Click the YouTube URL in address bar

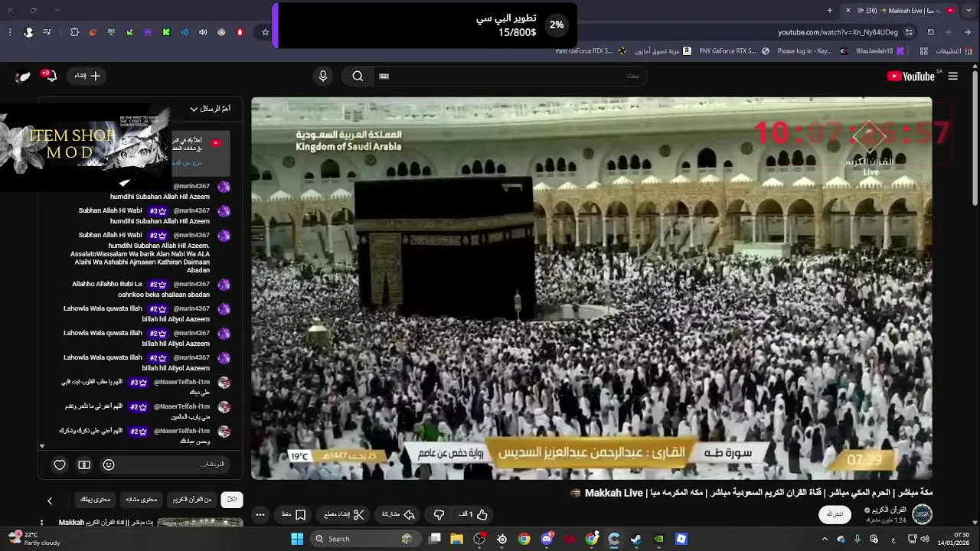click(x=838, y=32)
